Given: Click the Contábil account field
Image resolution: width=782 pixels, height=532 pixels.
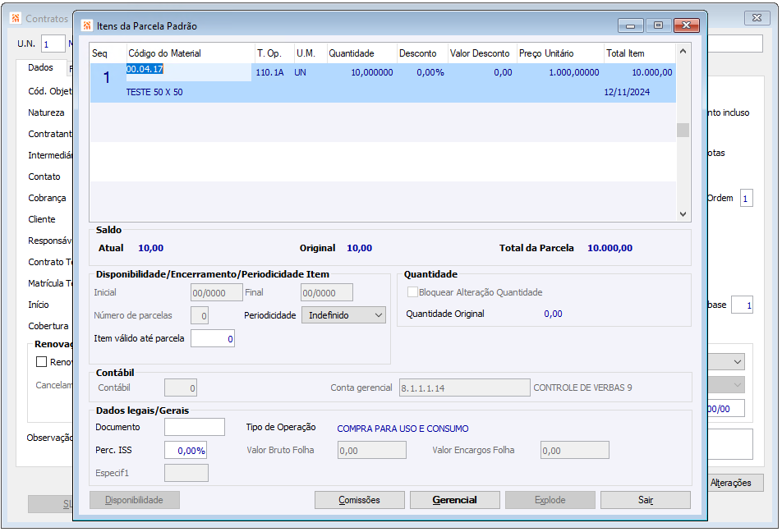Looking at the screenshot, I should click(181, 388).
